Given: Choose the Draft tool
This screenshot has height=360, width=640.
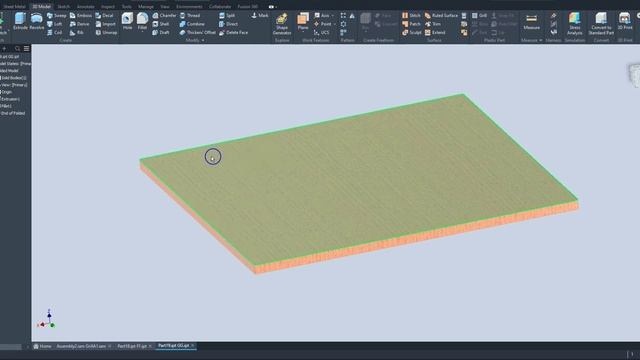Looking at the screenshot, I should tap(161, 32).
